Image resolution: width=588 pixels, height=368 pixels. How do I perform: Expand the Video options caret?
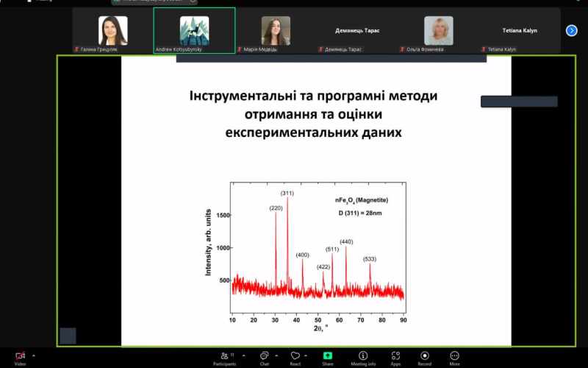click(x=34, y=355)
